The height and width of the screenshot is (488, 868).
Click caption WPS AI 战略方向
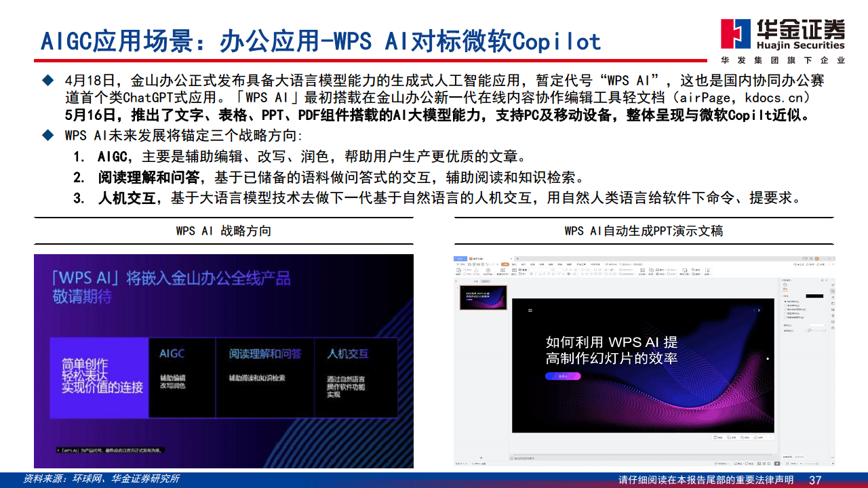pyautogui.click(x=224, y=230)
